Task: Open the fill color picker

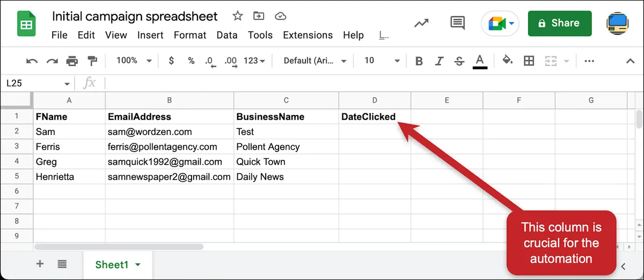Action: coord(507,61)
